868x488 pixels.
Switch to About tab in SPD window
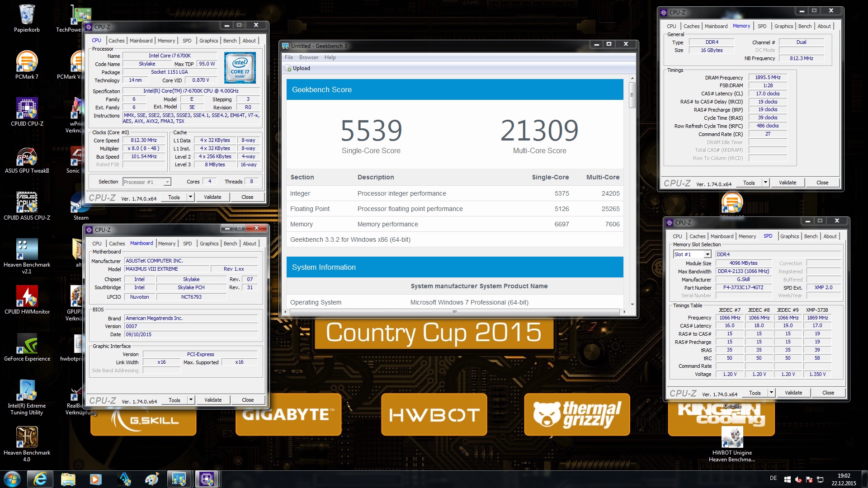pyautogui.click(x=830, y=236)
